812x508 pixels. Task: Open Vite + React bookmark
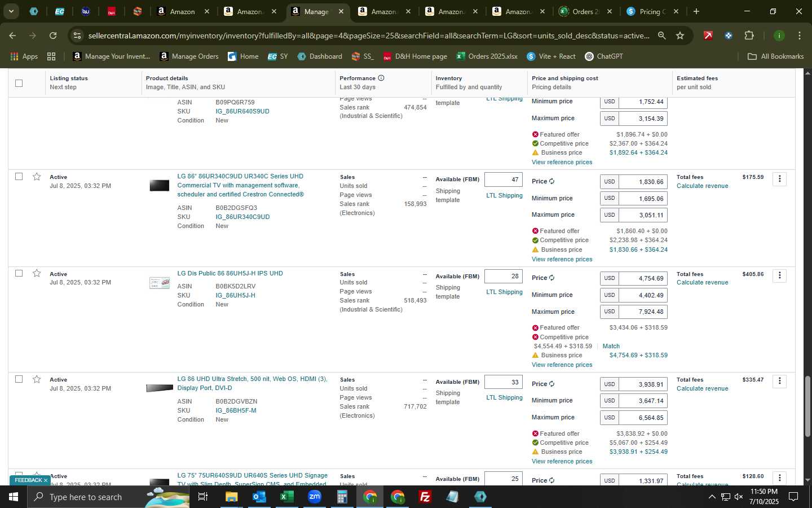(551, 56)
